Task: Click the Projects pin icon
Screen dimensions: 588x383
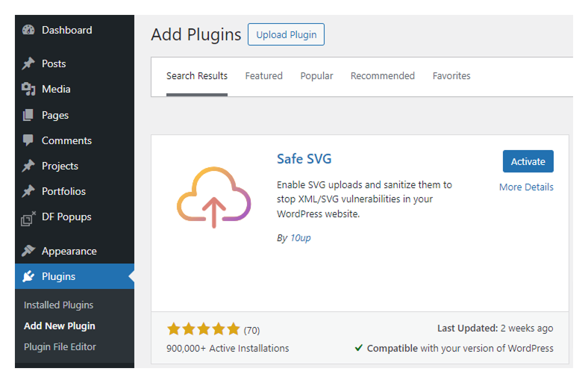Action: 28,166
